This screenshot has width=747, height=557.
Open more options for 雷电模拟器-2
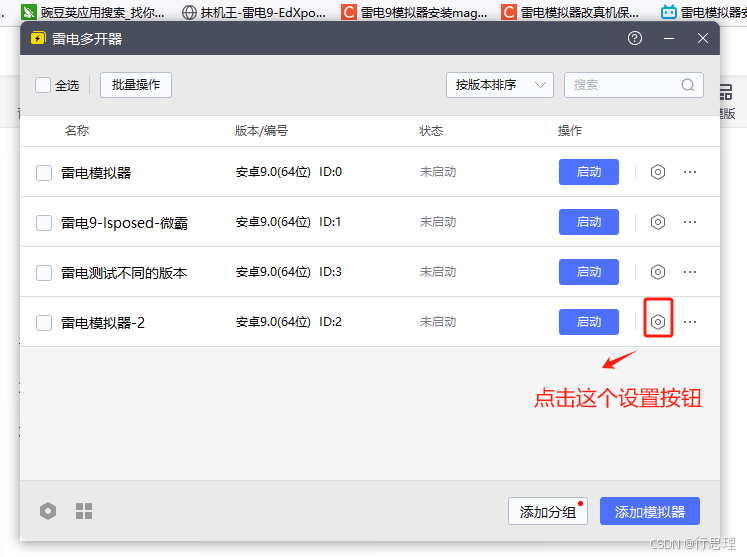click(x=690, y=322)
